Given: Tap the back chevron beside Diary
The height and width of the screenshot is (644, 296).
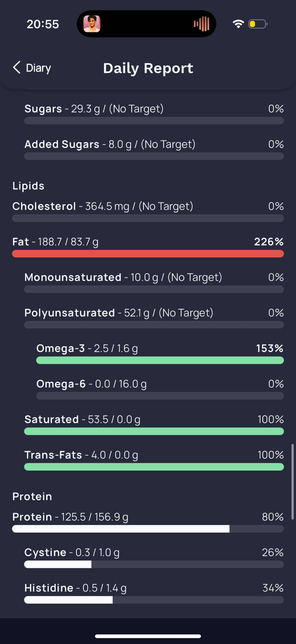Looking at the screenshot, I should pyautogui.click(x=16, y=68).
